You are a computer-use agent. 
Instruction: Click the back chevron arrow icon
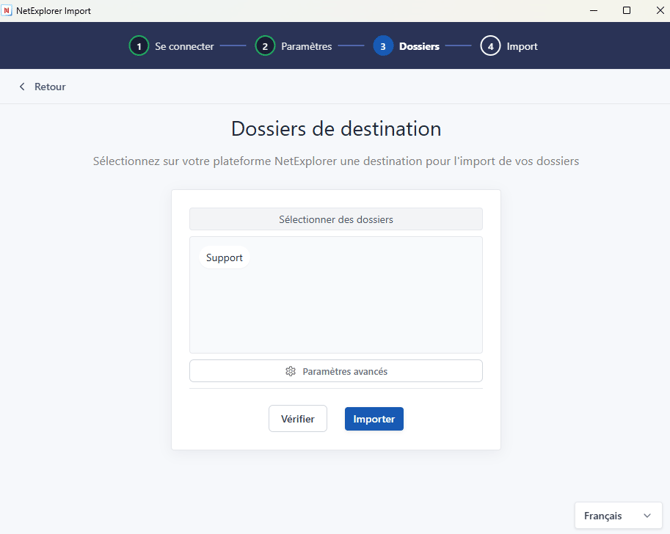[x=22, y=87]
